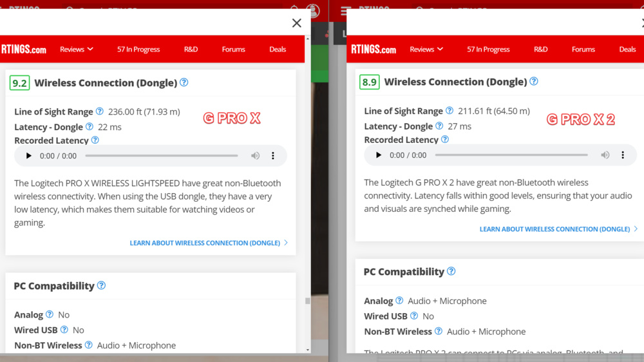Play recorded latency audio in left G PRO X panel
The image size is (644, 362).
(28, 156)
